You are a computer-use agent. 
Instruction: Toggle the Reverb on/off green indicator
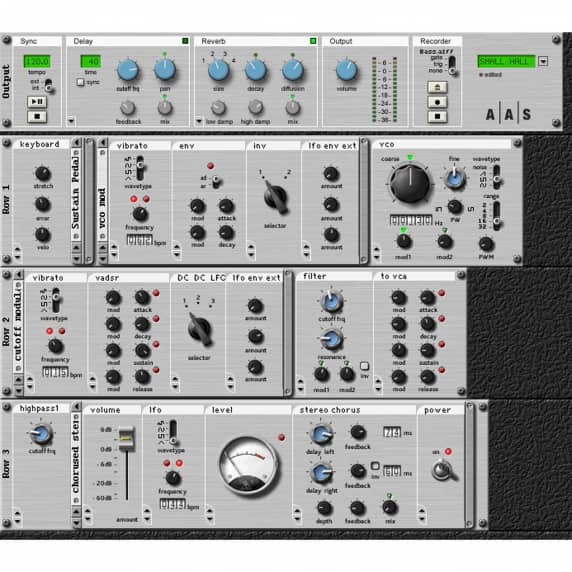pyautogui.click(x=313, y=41)
